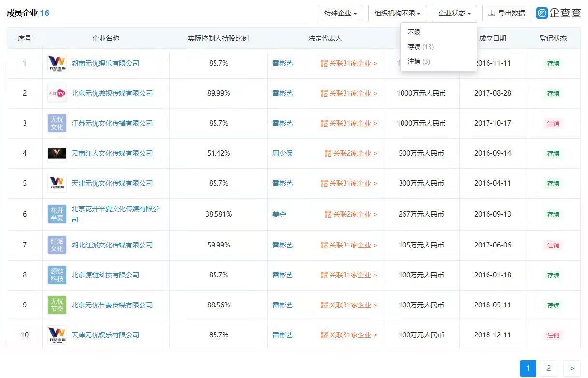Image resolution: width=588 pixels, height=378 pixels.
Task: Collapse the 企业状态 dropdown
Action: coord(455,13)
